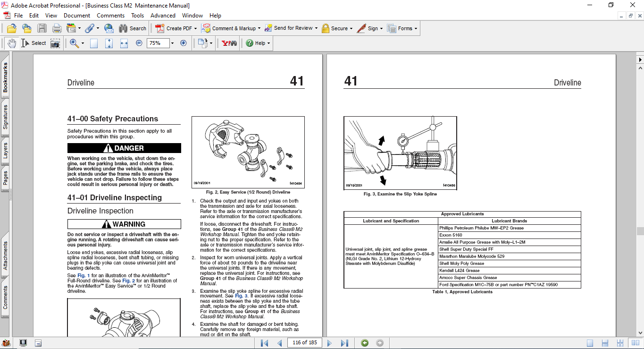The height and width of the screenshot is (349, 644).
Task: Click the Search button with binoculars
Action: coord(133,28)
